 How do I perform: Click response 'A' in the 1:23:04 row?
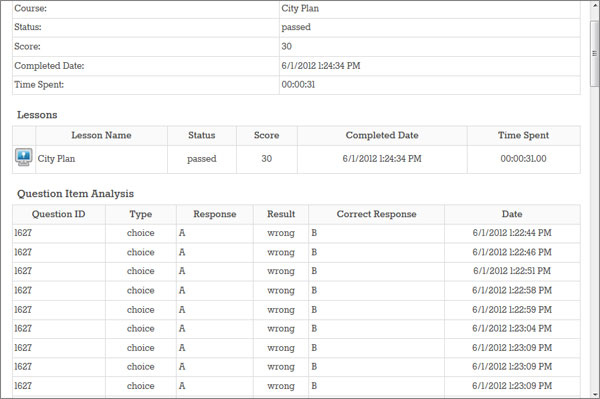click(x=182, y=329)
